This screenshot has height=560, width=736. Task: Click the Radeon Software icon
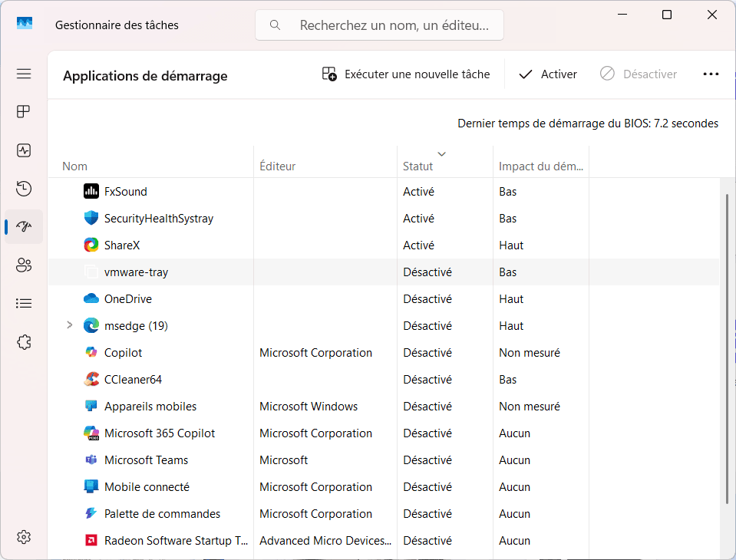(x=91, y=540)
